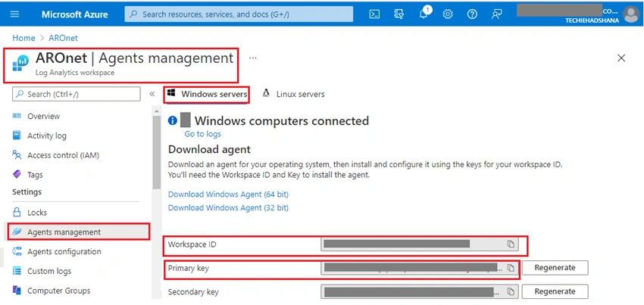Regenerate the Primary key
Image resolution: width=644 pixels, height=305 pixels.
point(555,268)
